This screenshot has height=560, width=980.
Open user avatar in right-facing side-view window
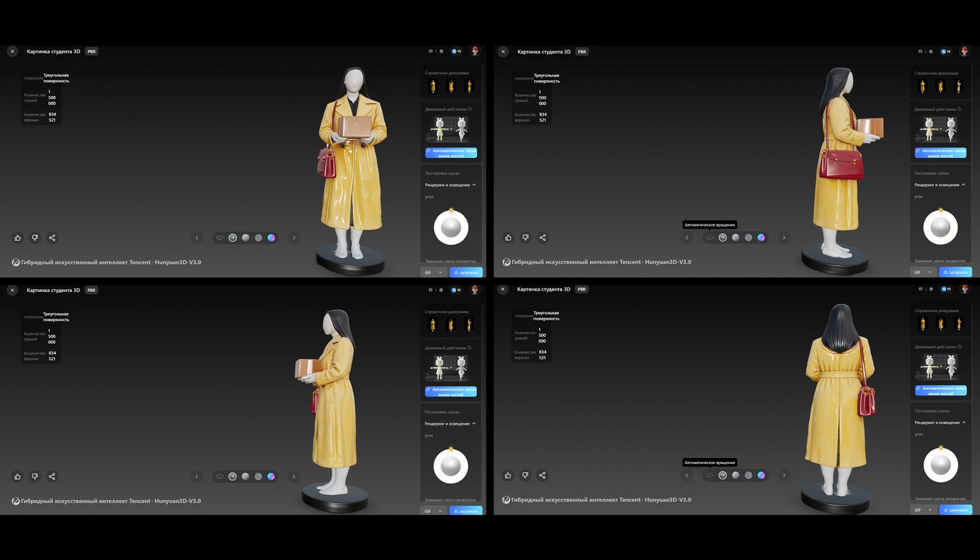pyautogui.click(x=965, y=51)
